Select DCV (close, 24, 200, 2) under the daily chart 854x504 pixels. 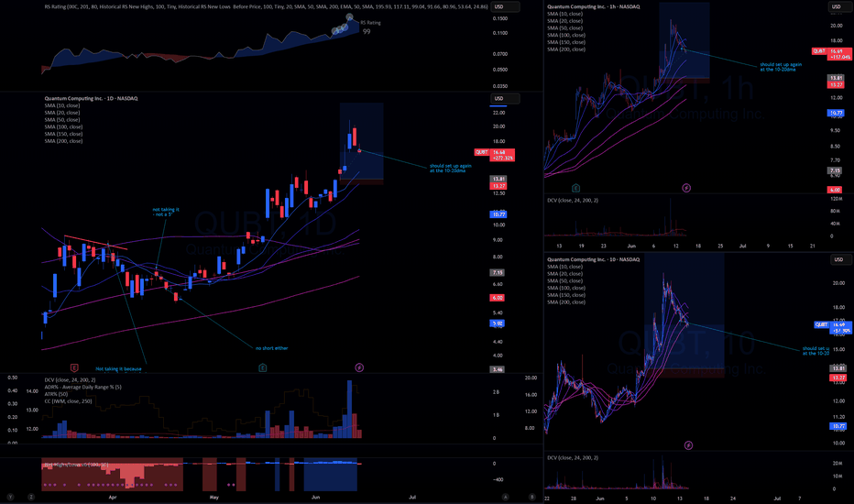[70, 379]
